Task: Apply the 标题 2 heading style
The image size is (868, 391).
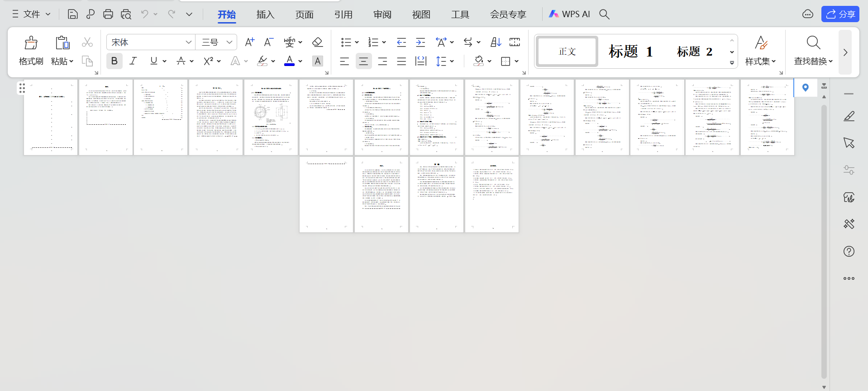Action: 695,52
